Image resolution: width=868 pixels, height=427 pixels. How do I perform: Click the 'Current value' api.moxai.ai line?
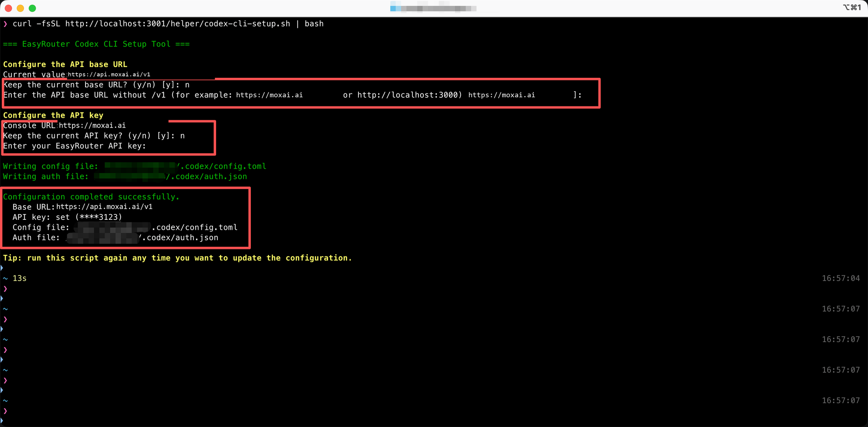[77, 74]
